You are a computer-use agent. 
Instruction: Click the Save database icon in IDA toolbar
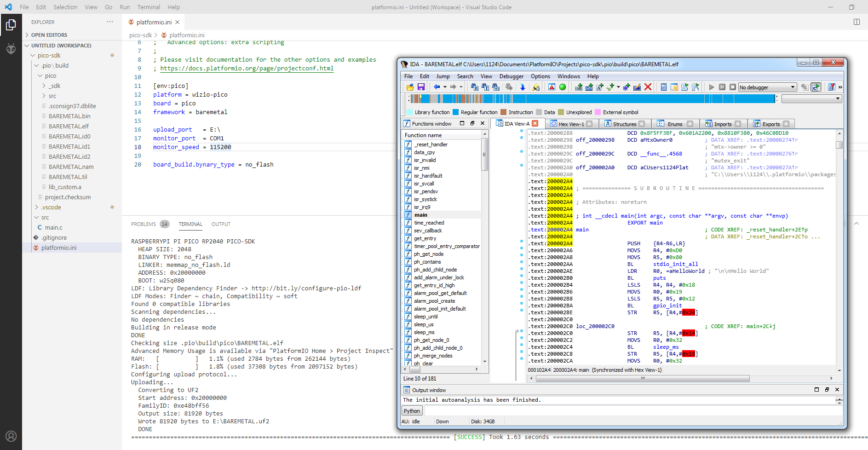421,87
